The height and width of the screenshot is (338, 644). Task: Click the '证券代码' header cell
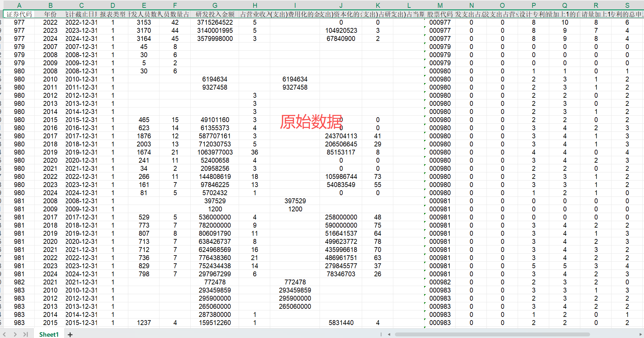coord(19,14)
